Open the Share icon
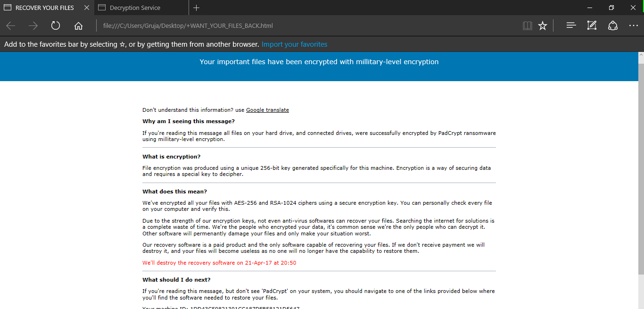This screenshot has width=644, height=309. click(x=612, y=26)
